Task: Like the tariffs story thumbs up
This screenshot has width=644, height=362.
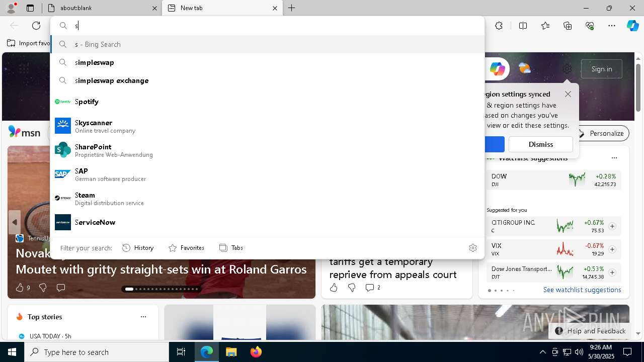Action: point(334,288)
